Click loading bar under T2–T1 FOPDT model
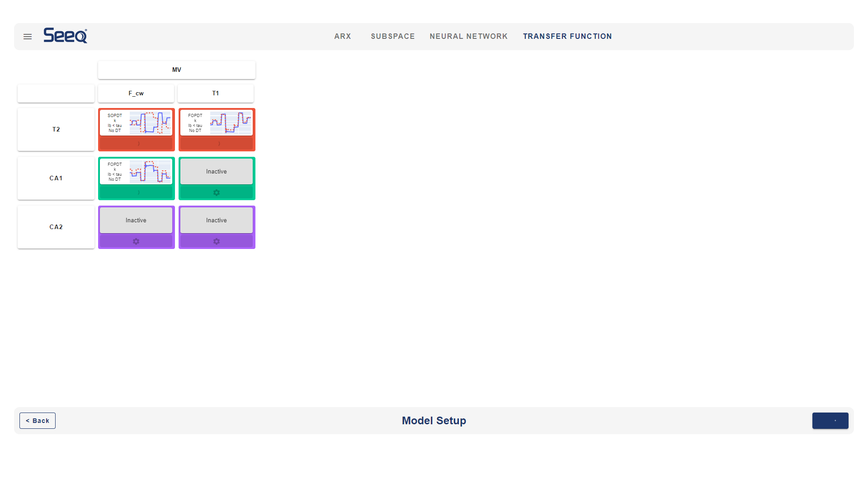Viewport: 868px width, 488px height. (217, 144)
